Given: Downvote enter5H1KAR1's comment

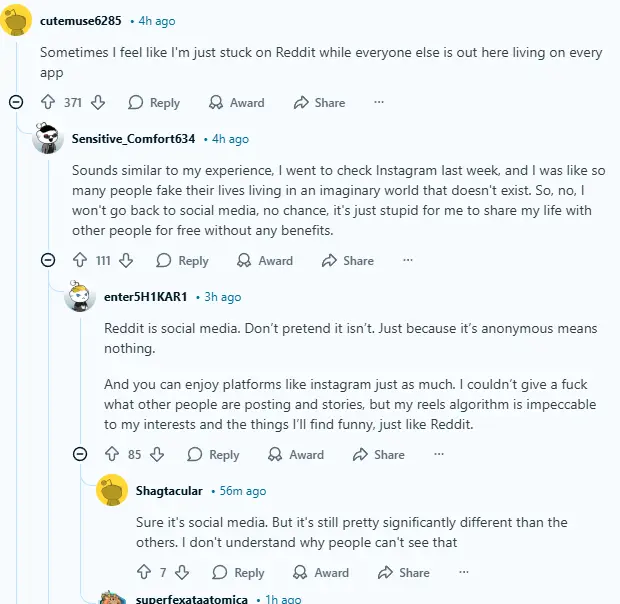Looking at the screenshot, I should click(157, 454).
